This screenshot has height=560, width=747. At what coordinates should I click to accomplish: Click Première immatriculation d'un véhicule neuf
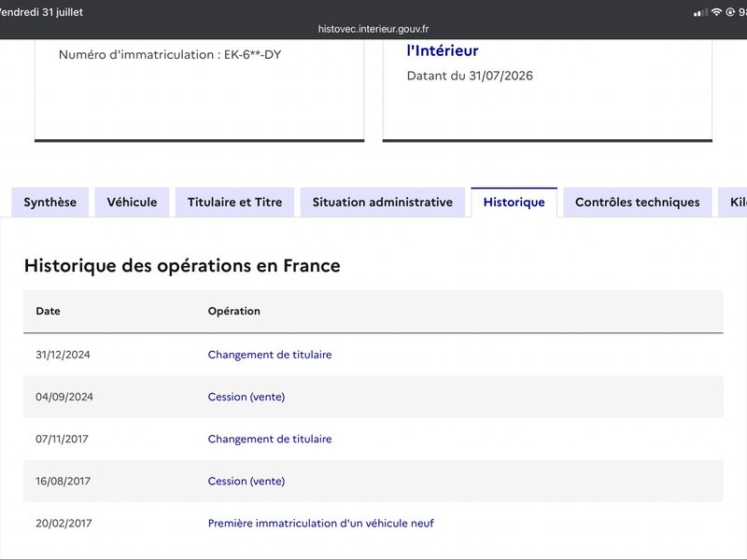pyautogui.click(x=320, y=524)
